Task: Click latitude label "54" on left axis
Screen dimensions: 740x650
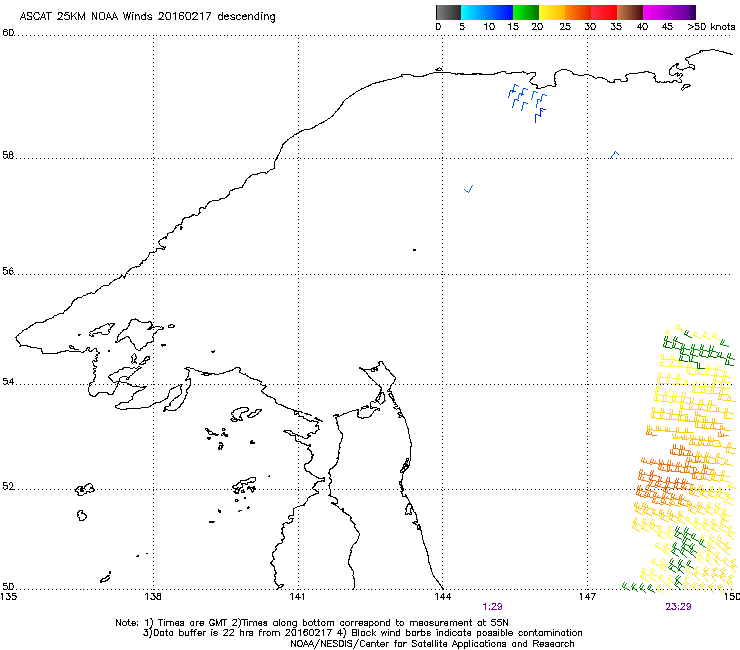Action: pyautogui.click(x=8, y=381)
